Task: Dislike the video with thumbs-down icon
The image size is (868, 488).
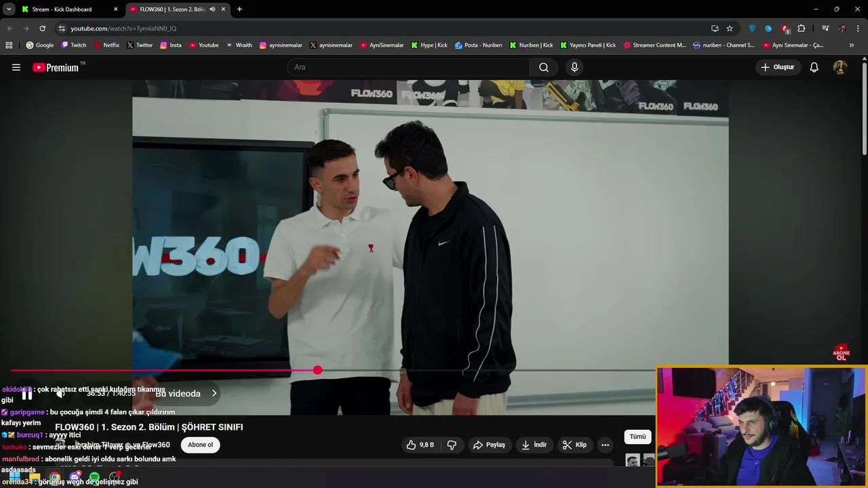Action: (x=452, y=445)
